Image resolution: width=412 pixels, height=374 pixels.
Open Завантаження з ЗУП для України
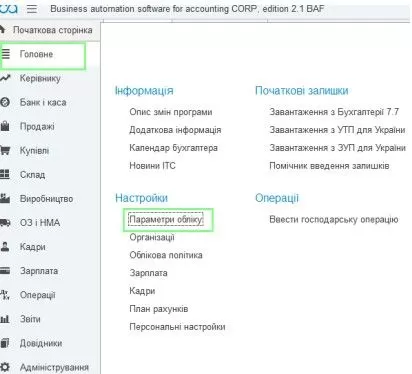coord(337,148)
